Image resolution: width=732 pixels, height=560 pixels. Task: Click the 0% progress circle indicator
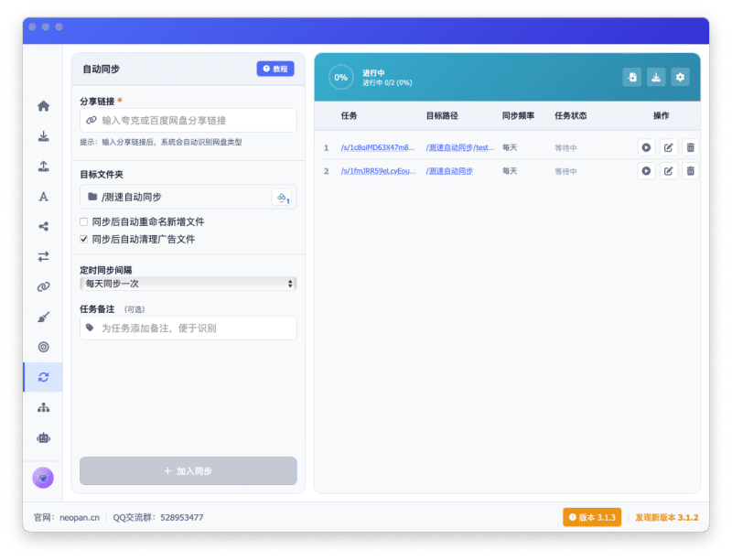340,78
